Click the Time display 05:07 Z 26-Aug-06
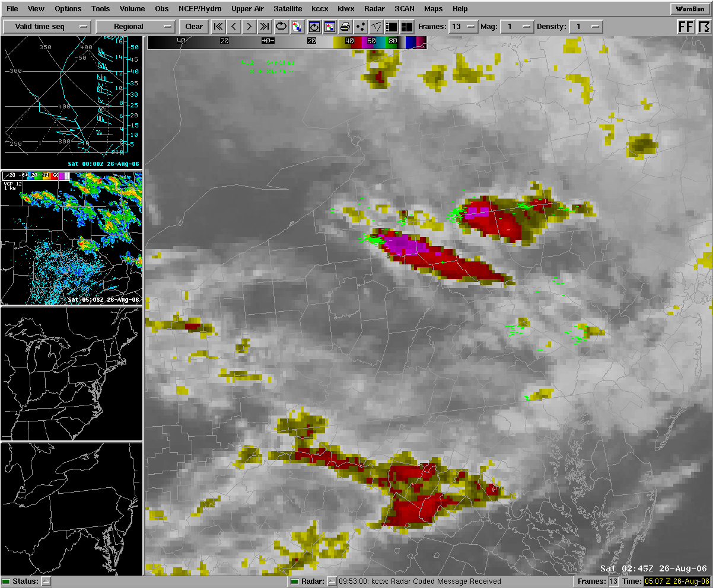Screen dimensions: 713x588 tap(677, 581)
